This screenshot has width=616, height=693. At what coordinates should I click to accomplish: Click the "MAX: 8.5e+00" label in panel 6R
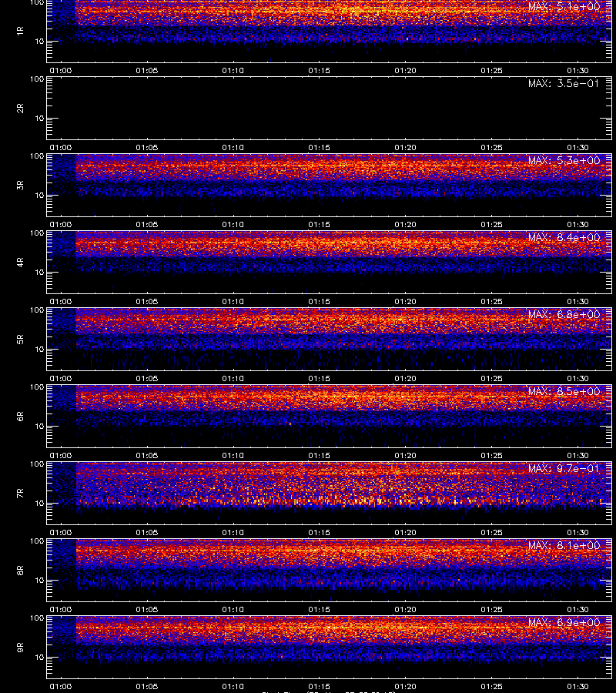(564, 391)
